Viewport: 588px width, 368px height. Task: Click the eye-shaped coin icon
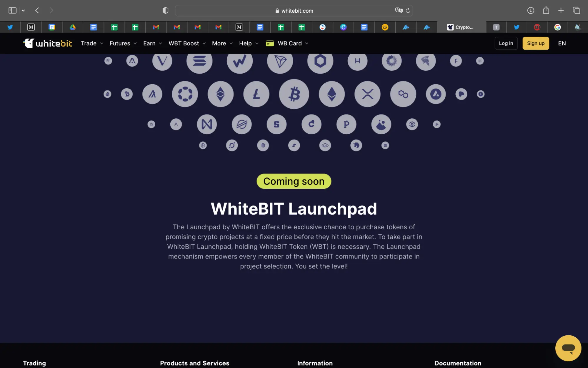325,145
